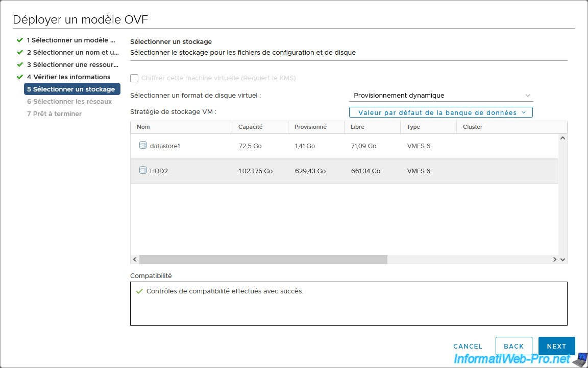Click CANCEL to abort the deployment
The height and width of the screenshot is (368, 588).
click(x=468, y=346)
